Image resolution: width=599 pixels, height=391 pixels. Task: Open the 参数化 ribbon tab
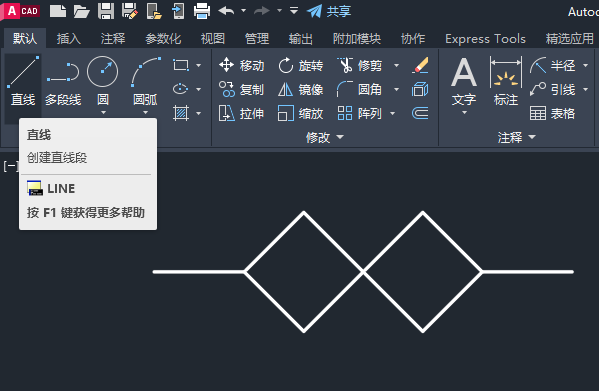click(x=163, y=39)
